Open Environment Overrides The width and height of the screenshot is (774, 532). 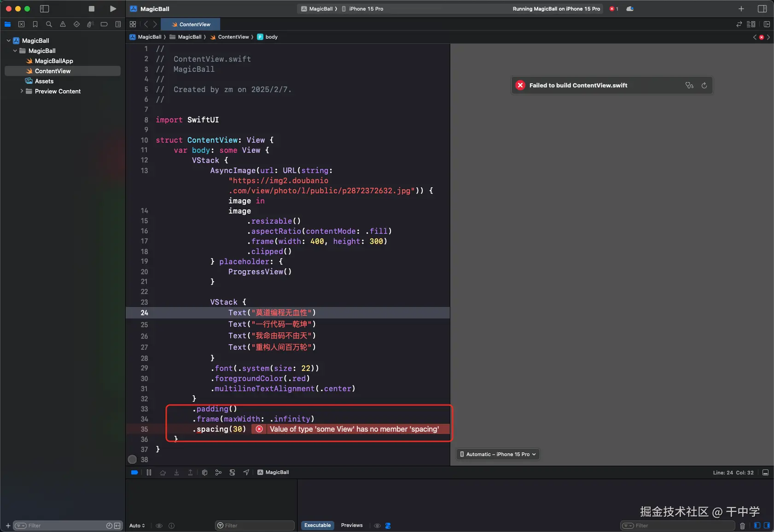coord(232,472)
